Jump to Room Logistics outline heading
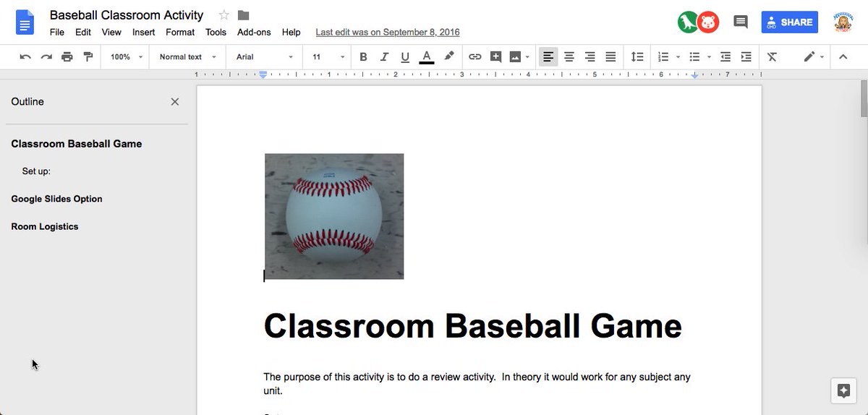868x415 pixels. pyautogui.click(x=45, y=226)
